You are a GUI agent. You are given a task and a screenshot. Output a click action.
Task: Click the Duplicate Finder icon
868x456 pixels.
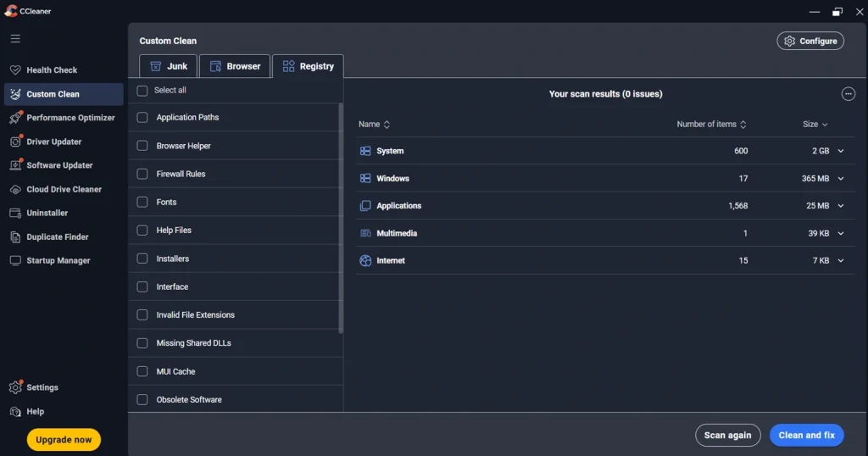pyautogui.click(x=15, y=236)
